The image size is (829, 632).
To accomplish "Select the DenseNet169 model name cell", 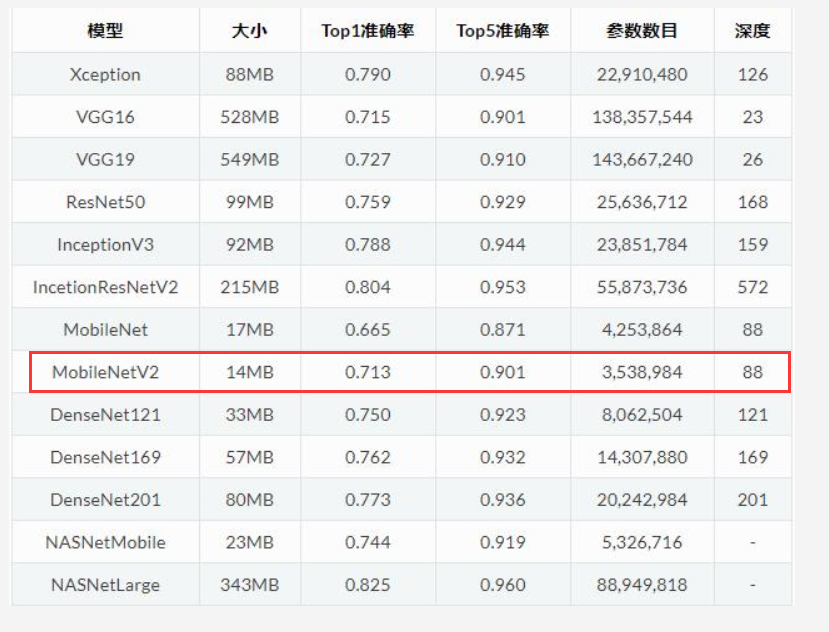I will coord(105,457).
